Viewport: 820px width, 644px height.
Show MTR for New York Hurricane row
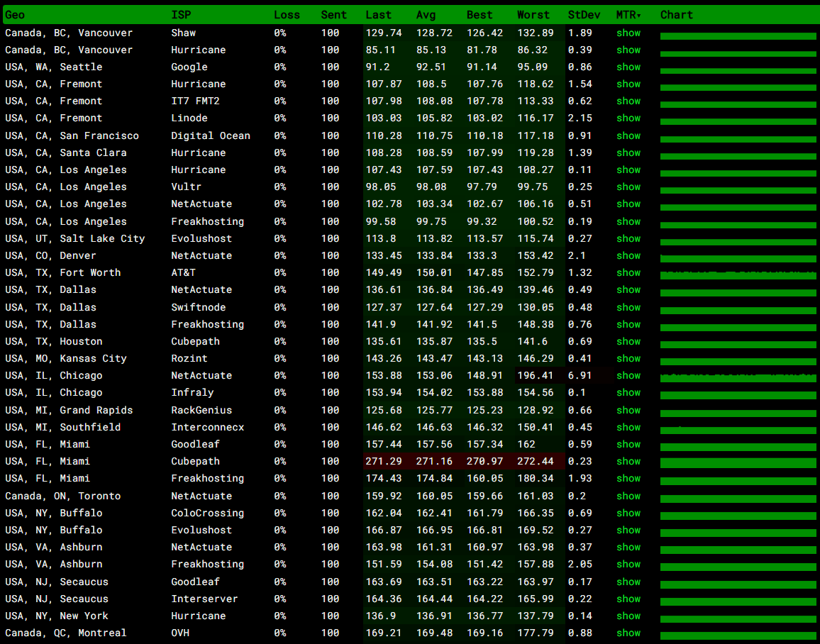(628, 616)
